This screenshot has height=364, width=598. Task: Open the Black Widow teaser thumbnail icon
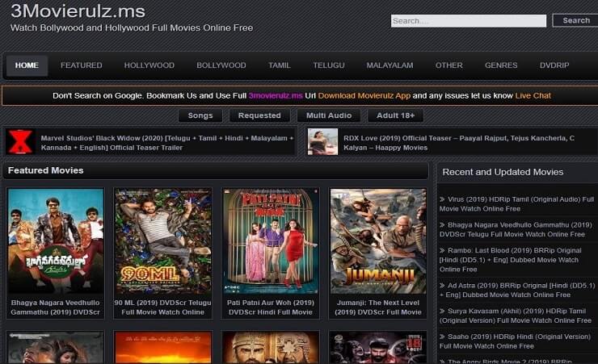coord(20,141)
